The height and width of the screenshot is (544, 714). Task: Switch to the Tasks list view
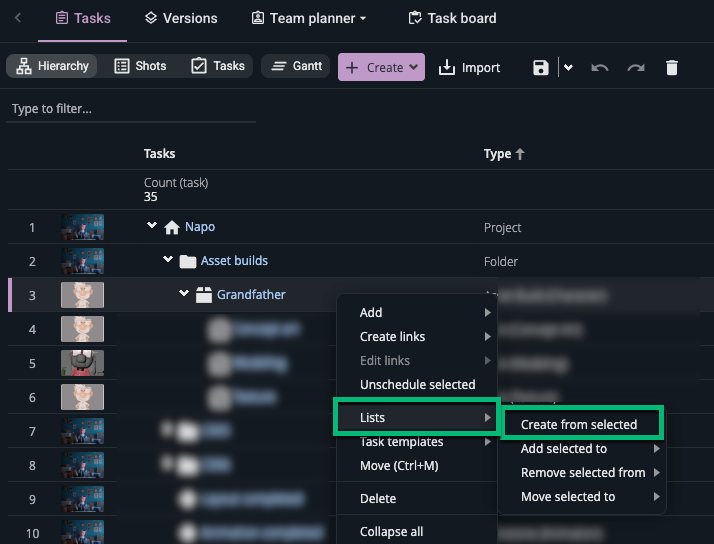click(x=218, y=66)
